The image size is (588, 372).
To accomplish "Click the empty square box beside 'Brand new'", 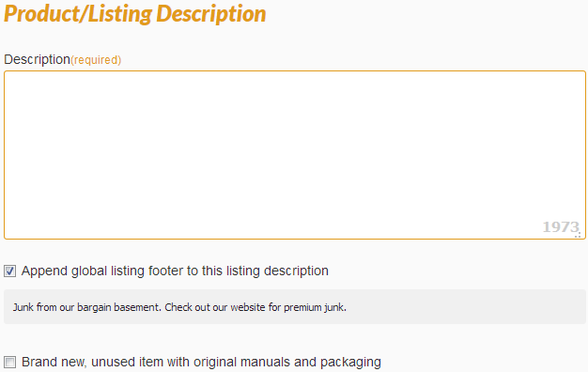I will click(x=9, y=363).
